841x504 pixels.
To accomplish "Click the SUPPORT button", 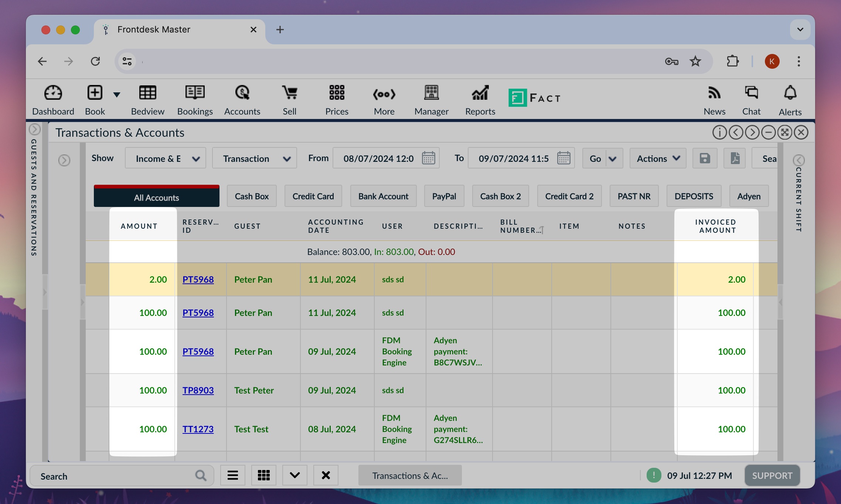I will coord(772,476).
